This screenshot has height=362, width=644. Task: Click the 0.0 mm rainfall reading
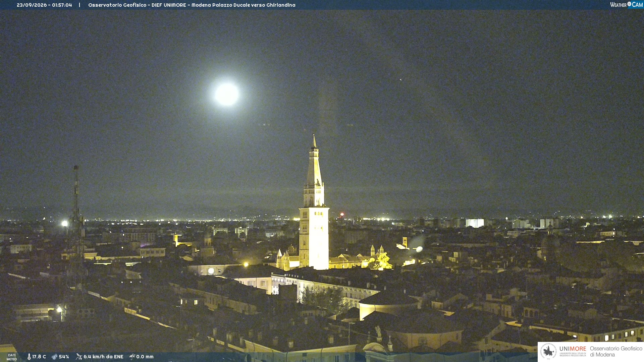(145, 357)
